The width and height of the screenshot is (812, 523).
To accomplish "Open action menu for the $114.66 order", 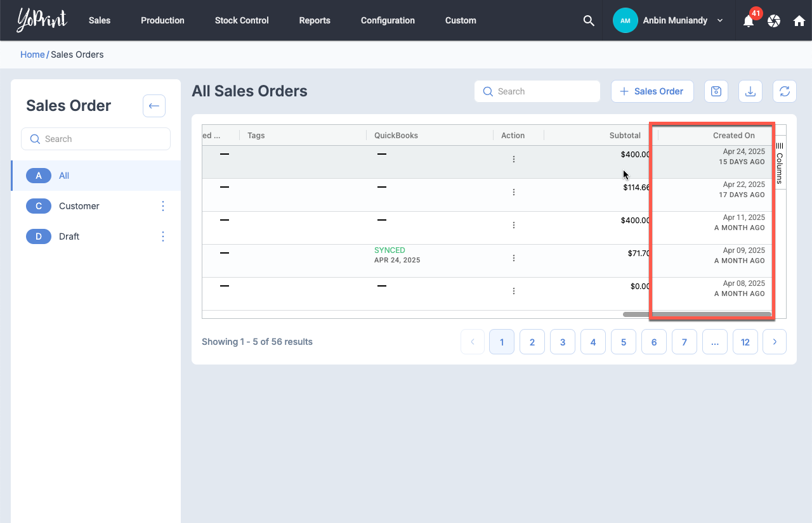I will 514,192.
